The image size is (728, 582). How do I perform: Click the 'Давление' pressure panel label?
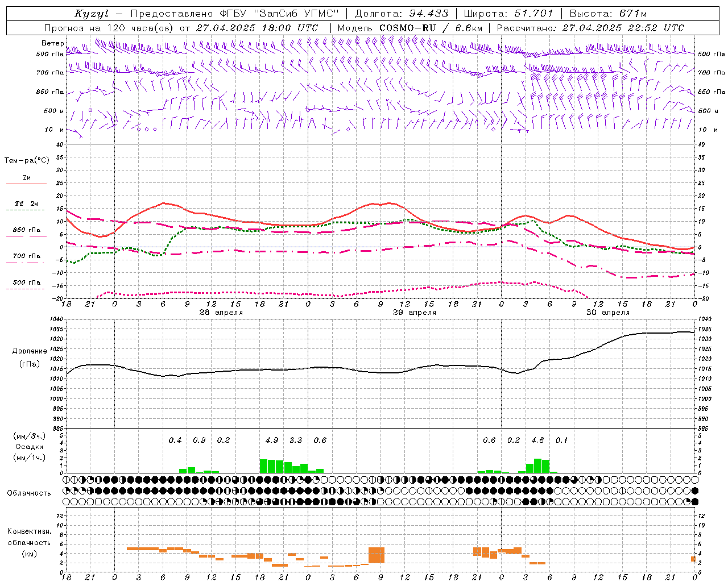click(x=29, y=351)
